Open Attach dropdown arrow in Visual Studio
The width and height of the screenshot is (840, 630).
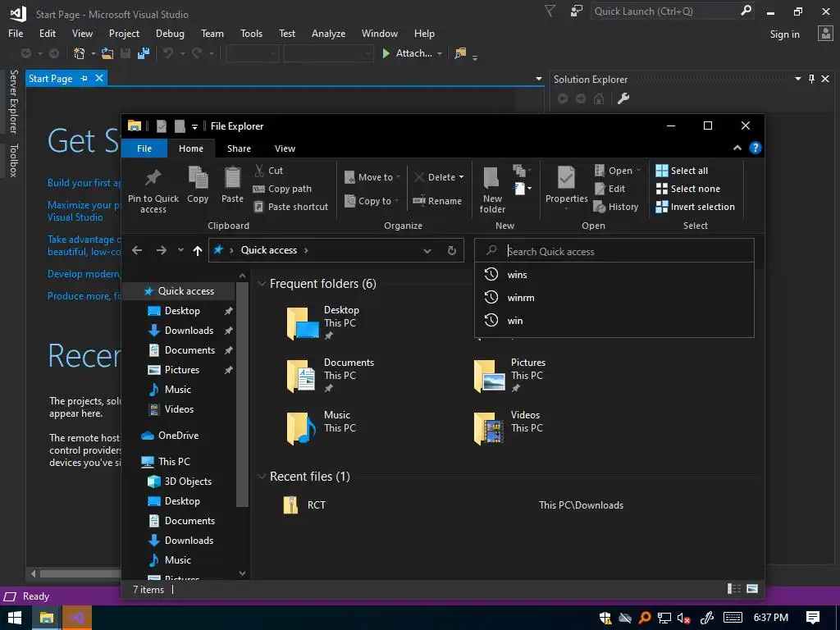pyautogui.click(x=440, y=53)
